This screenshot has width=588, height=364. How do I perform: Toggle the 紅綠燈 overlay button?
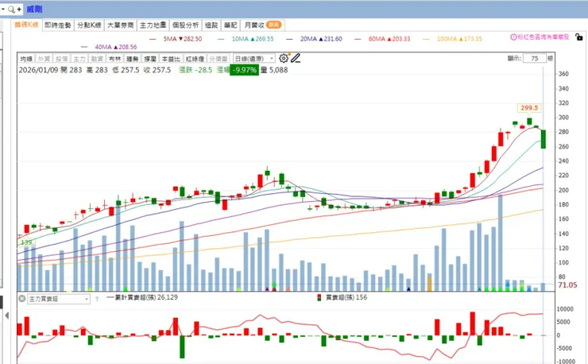point(195,59)
